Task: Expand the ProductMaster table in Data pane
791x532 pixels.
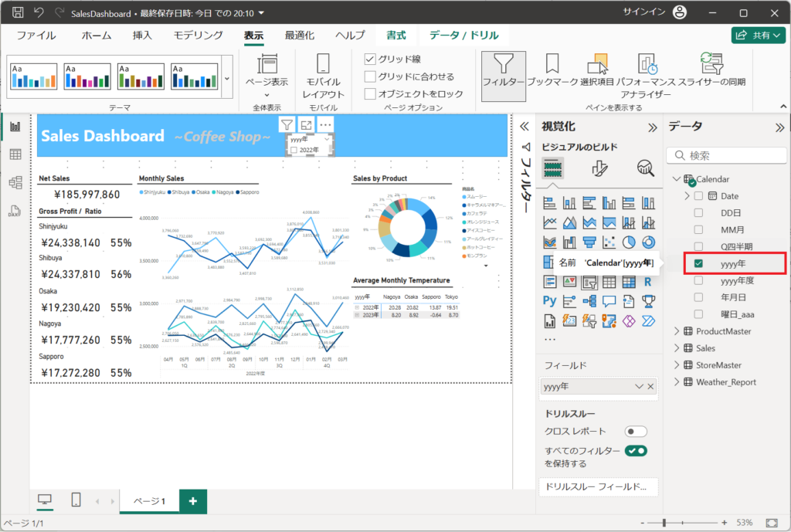Action: [677, 331]
